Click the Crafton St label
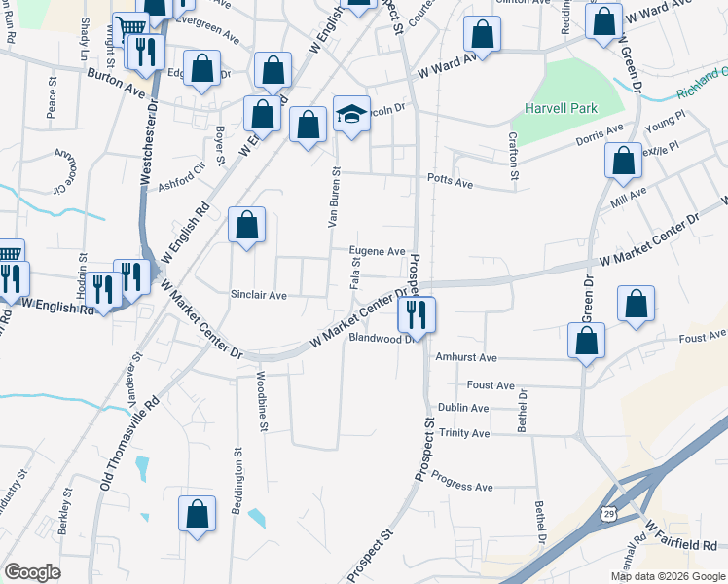This screenshot has height=584, width=728. coord(513,156)
